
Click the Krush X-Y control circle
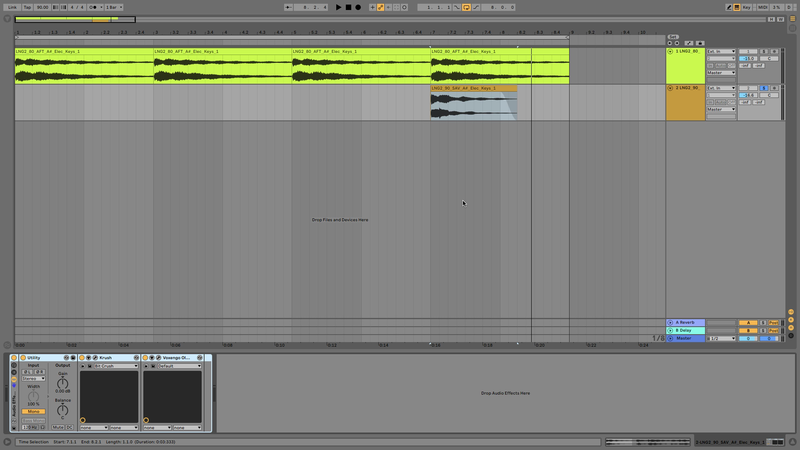83,420
